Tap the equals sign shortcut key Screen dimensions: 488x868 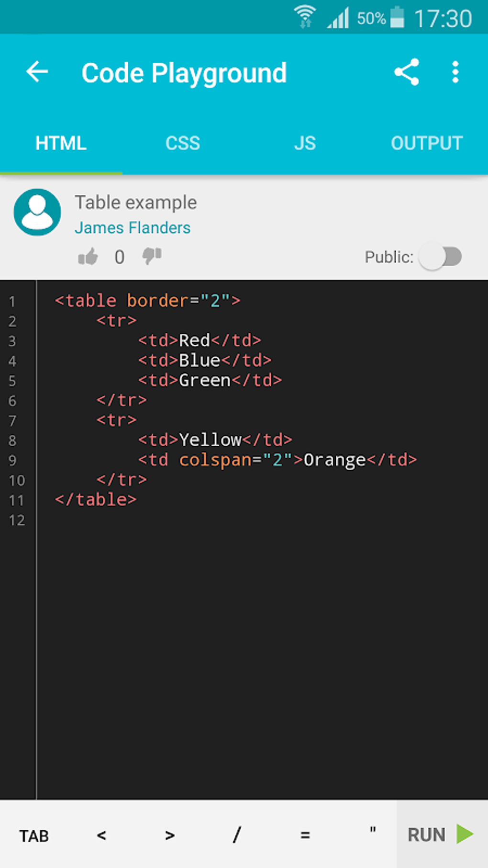pos(305,835)
